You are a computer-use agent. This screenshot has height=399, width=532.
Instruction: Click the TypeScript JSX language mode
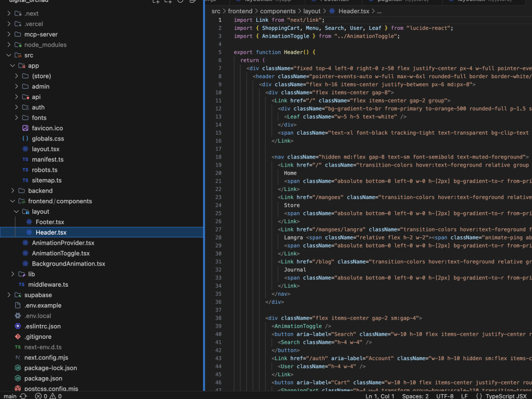[x=505, y=396]
